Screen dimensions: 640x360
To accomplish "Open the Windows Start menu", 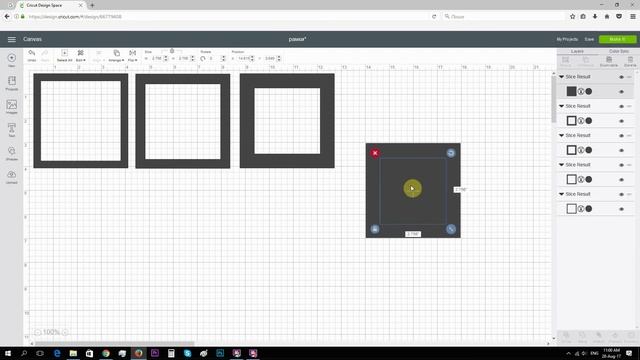I will [x=8, y=353].
